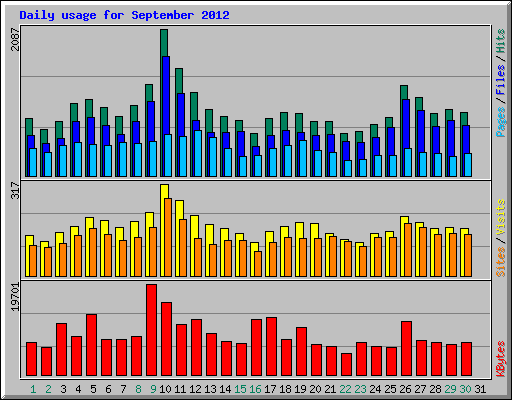Click the 317 axis label of the middle chart
Screen dimensions: 512x400
click(x=16, y=190)
